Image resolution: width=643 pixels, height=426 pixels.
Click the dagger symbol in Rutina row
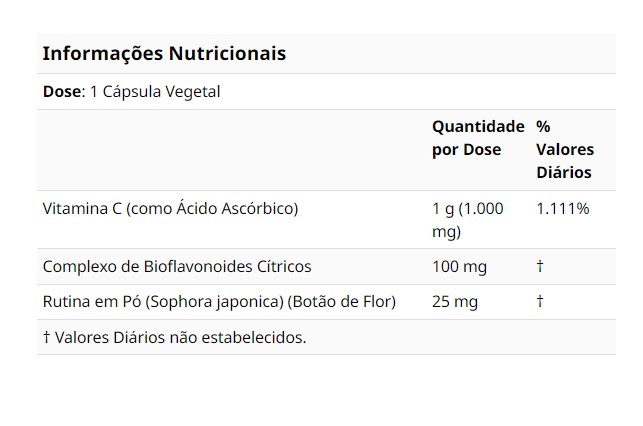pyautogui.click(x=540, y=301)
